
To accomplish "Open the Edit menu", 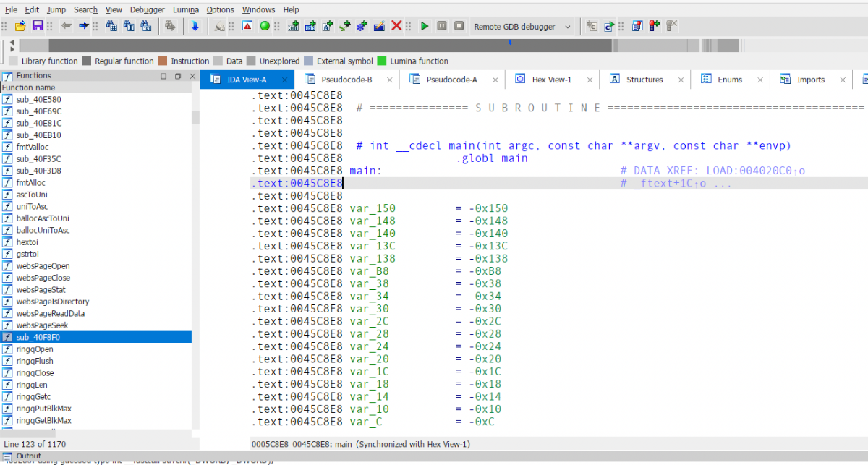I will click(32, 9).
